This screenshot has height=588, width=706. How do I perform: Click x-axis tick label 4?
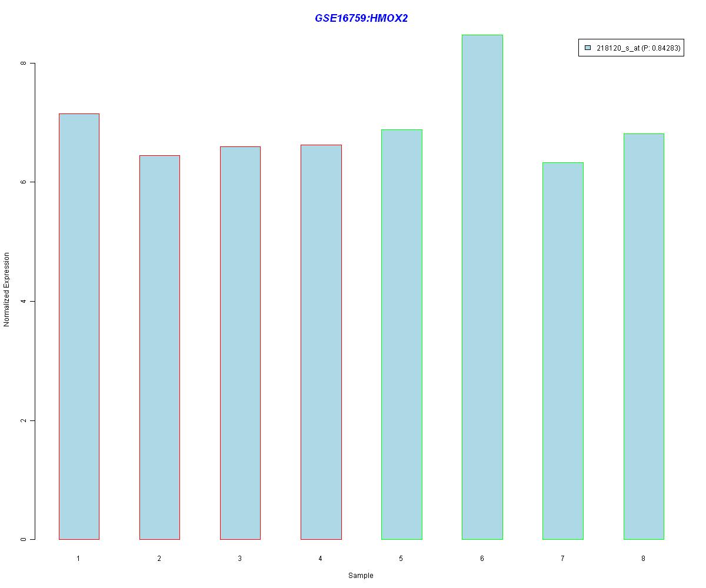320,558
